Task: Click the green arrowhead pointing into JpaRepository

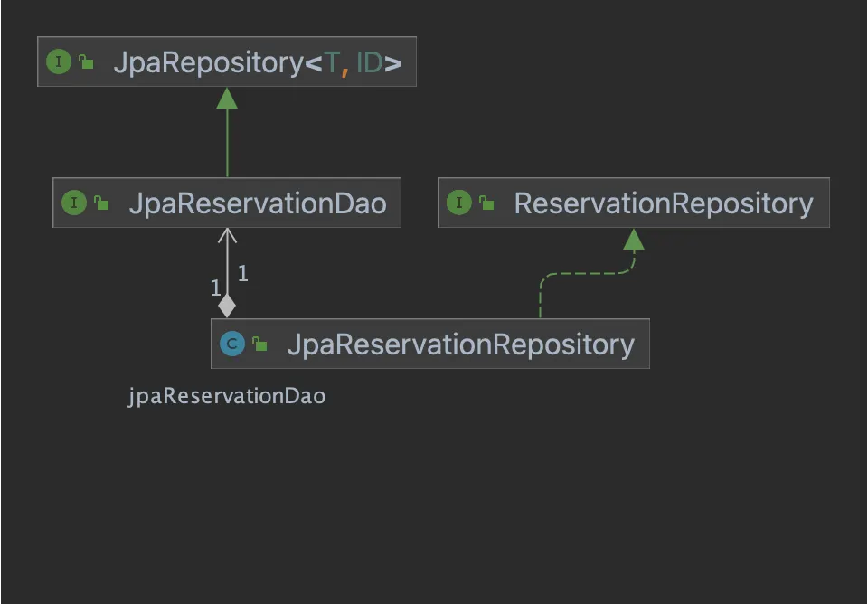Action: point(227,99)
